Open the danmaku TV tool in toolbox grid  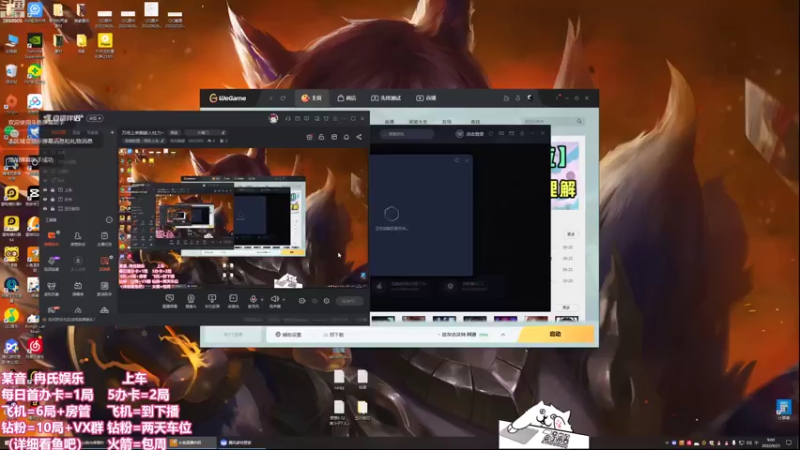(x=78, y=288)
